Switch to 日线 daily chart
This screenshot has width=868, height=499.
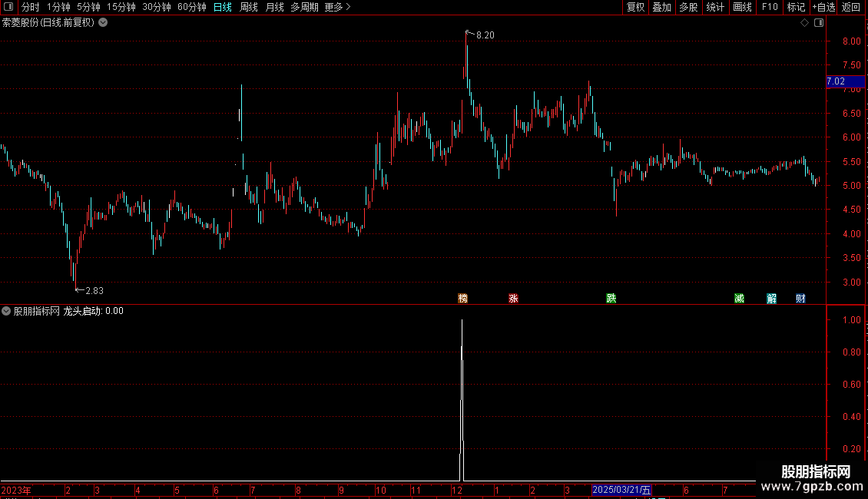[223, 7]
